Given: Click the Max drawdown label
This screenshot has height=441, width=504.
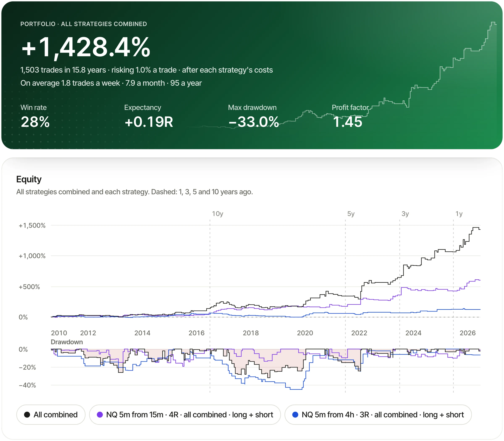Looking at the screenshot, I should tap(252, 107).
